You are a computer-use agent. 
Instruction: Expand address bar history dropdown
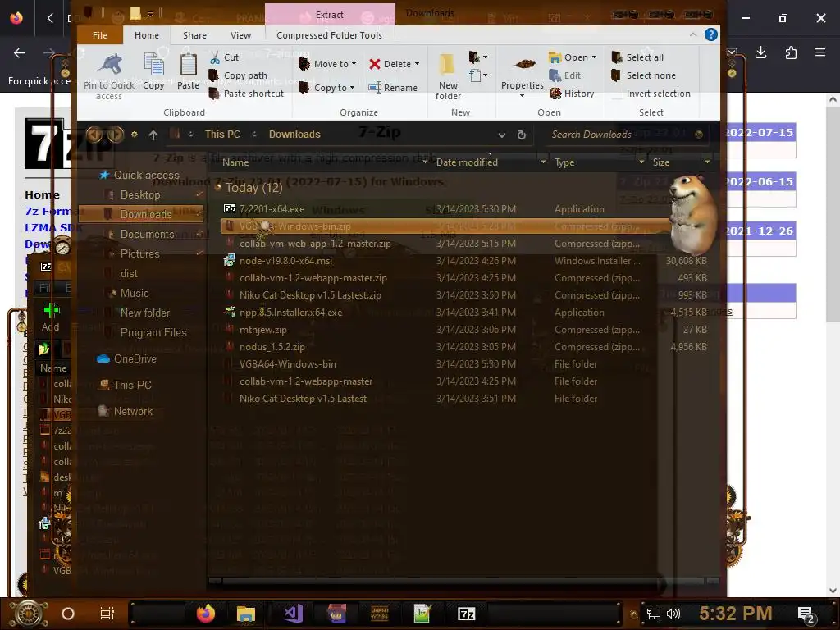(x=502, y=135)
